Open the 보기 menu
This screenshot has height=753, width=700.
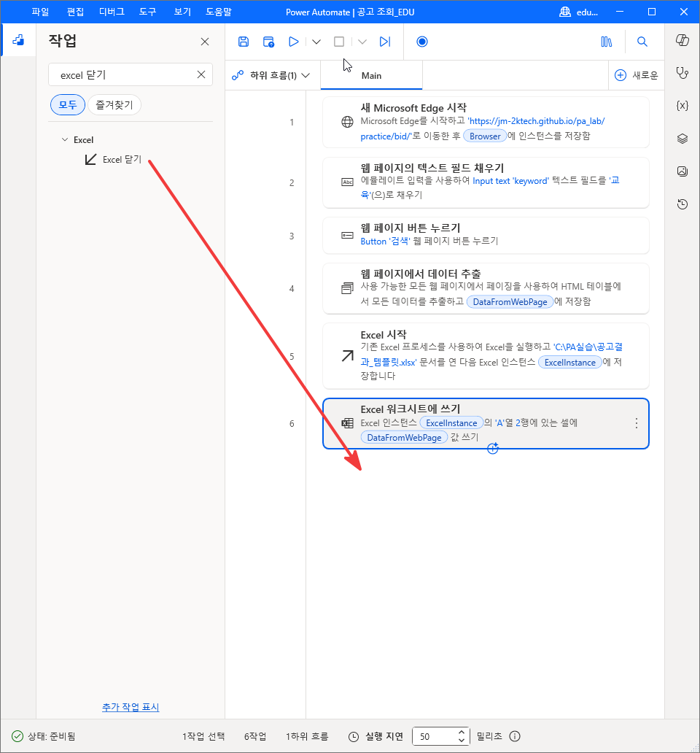(x=182, y=12)
